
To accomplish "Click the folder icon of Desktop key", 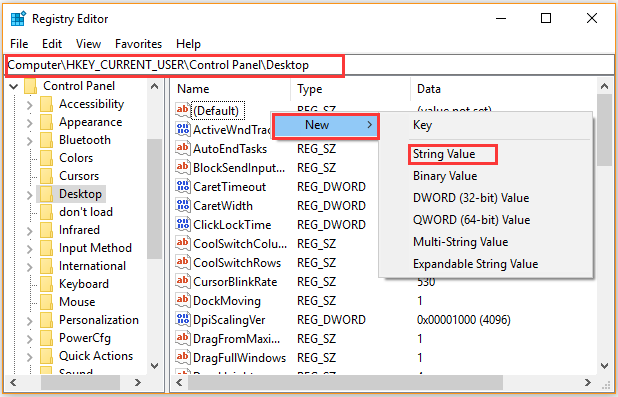I will (47, 194).
